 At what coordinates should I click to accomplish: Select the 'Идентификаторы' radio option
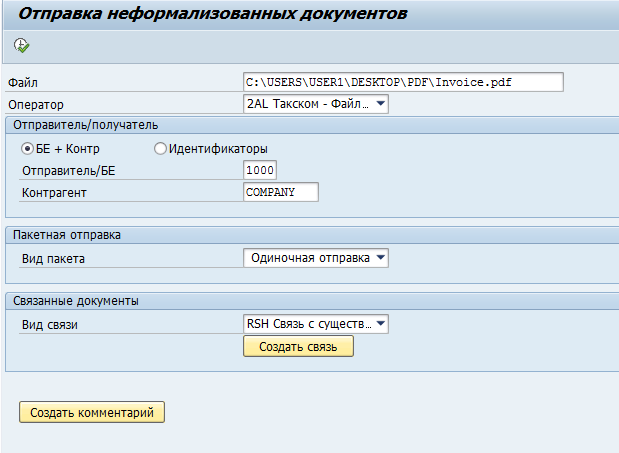(160, 149)
